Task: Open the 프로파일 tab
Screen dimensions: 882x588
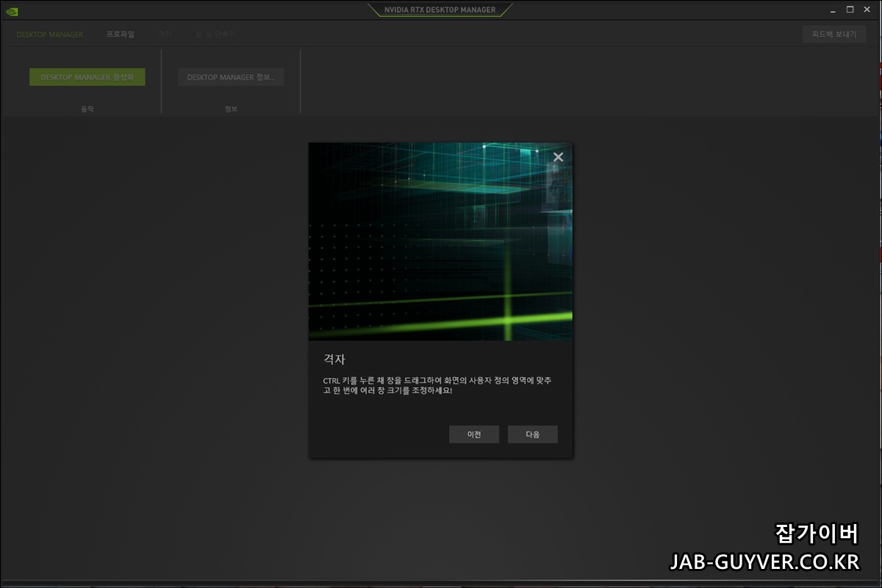Action: [121, 35]
